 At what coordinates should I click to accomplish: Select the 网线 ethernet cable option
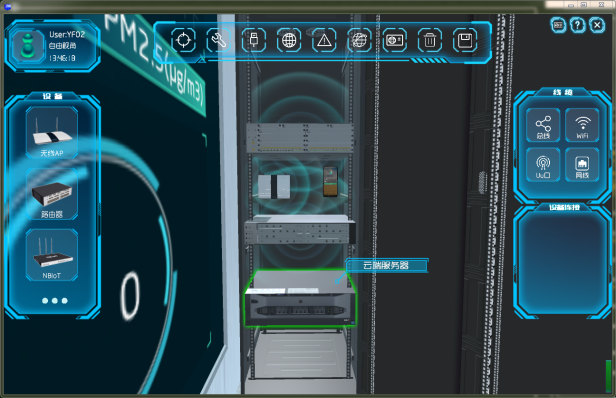(x=582, y=165)
